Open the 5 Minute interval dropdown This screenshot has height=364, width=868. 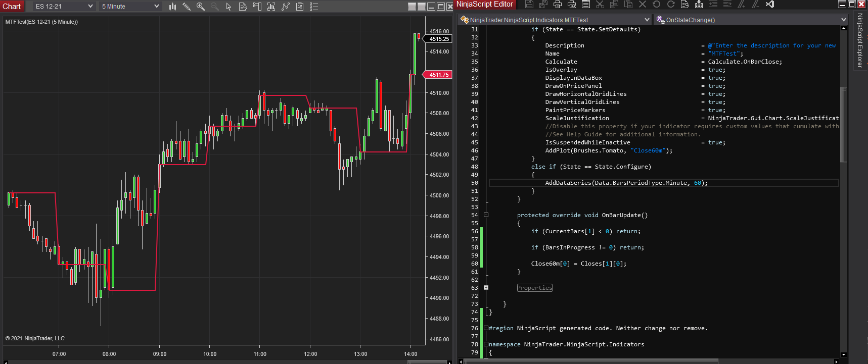point(130,7)
